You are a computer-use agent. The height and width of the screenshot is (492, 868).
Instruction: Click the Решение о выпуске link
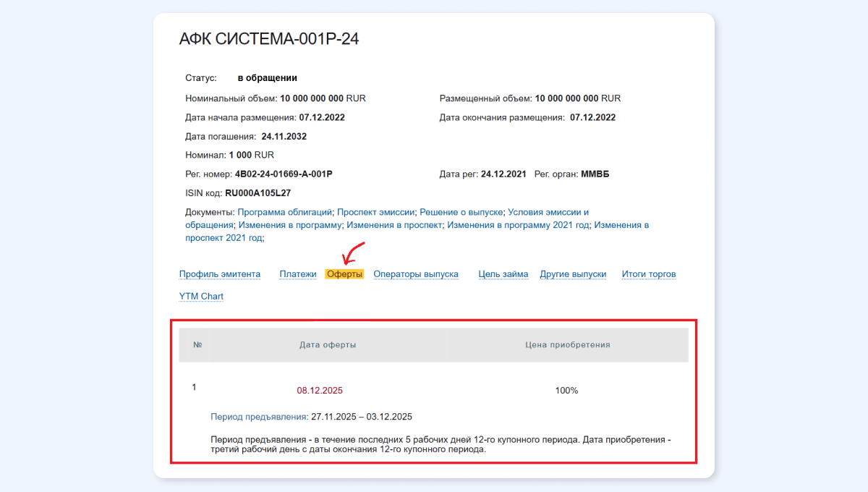click(x=461, y=213)
